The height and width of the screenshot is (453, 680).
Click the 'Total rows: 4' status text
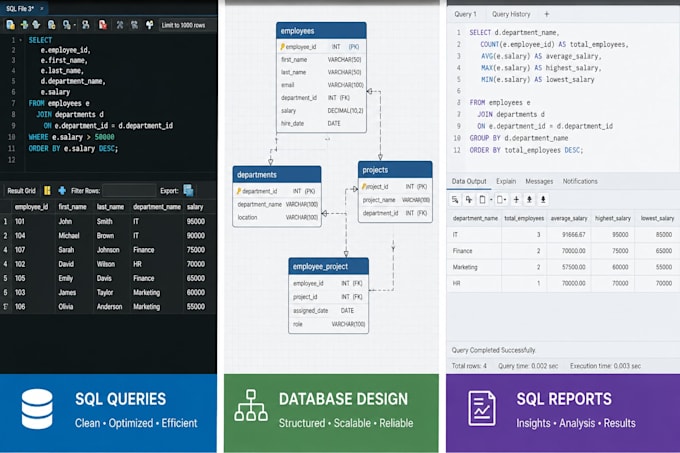click(x=469, y=366)
